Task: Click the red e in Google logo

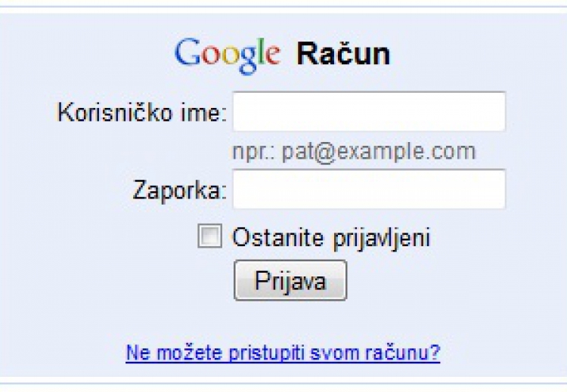Action: click(x=274, y=56)
